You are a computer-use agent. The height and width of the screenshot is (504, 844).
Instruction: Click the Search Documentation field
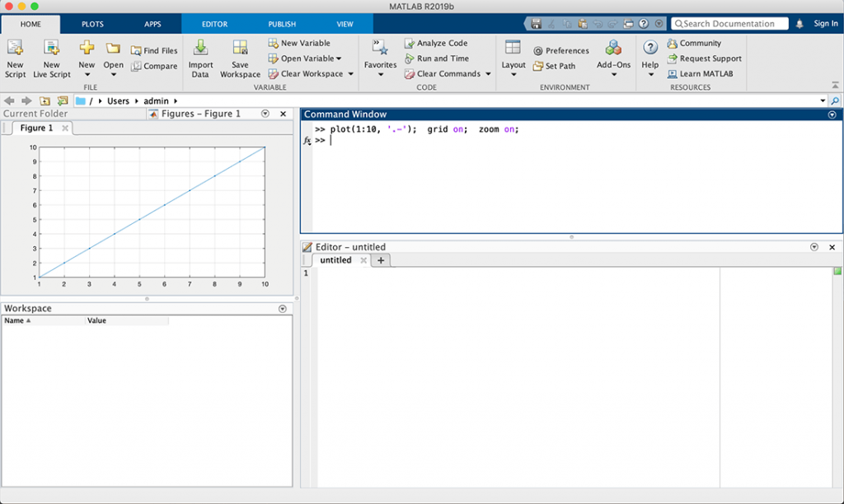click(730, 23)
